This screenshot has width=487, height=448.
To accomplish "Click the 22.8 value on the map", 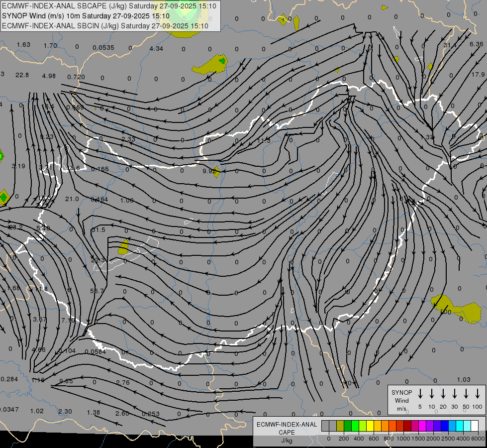I will [x=22, y=75].
